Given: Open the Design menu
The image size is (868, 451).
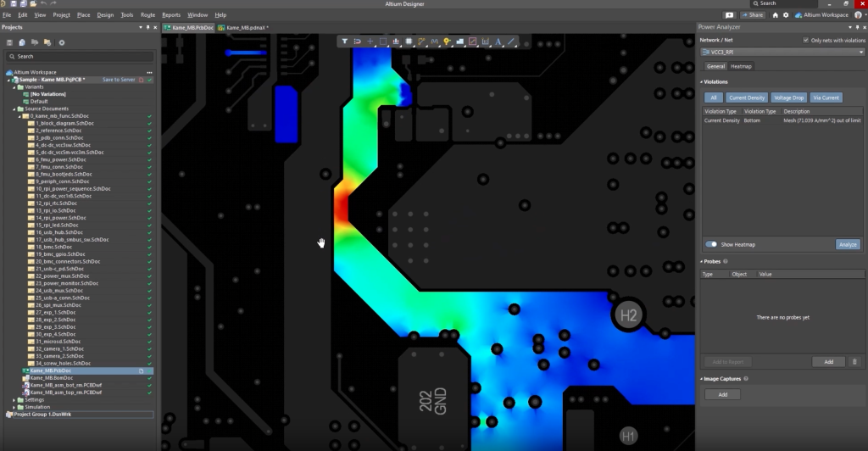Looking at the screenshot, I should pyautogui.click(x=105, y=15).
